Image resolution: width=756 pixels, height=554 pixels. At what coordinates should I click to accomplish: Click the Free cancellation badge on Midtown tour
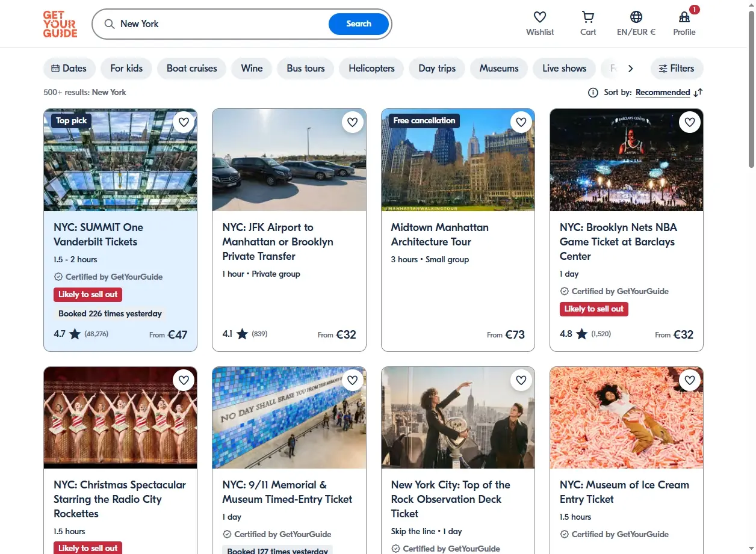click(424, 121)
